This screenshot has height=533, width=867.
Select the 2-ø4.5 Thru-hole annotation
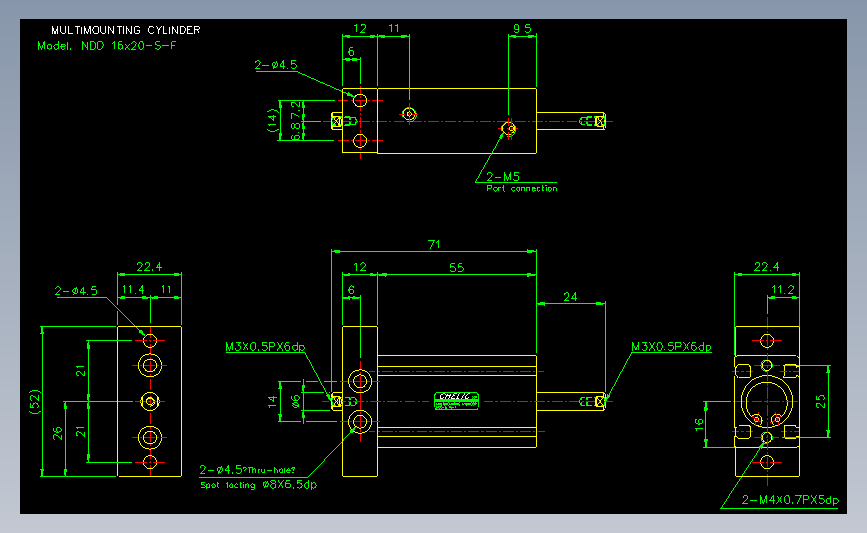[247, 470]
